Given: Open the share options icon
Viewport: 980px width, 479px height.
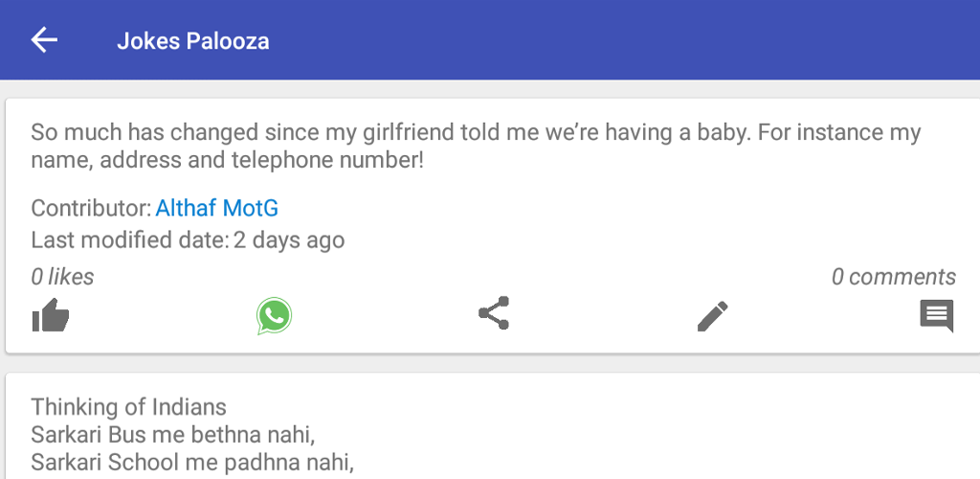Looking at the screenshot, I should coord(494,312).
